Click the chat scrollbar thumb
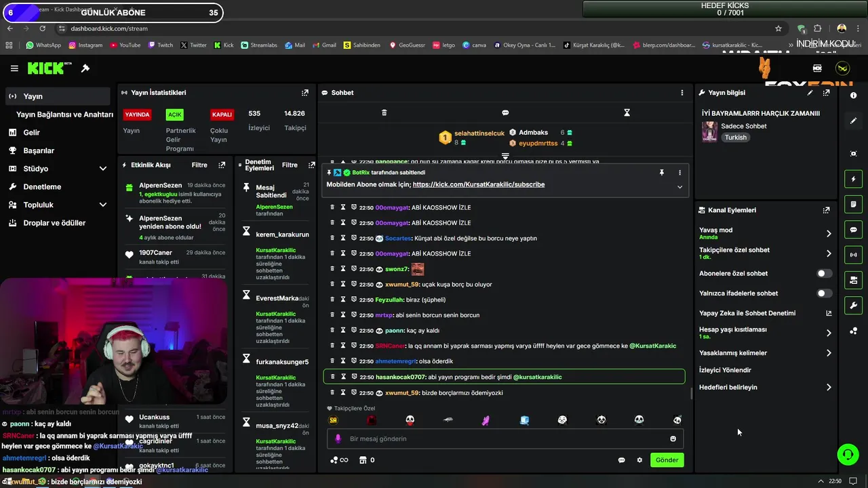The image size is (868, 488). (x=691, y=394)
